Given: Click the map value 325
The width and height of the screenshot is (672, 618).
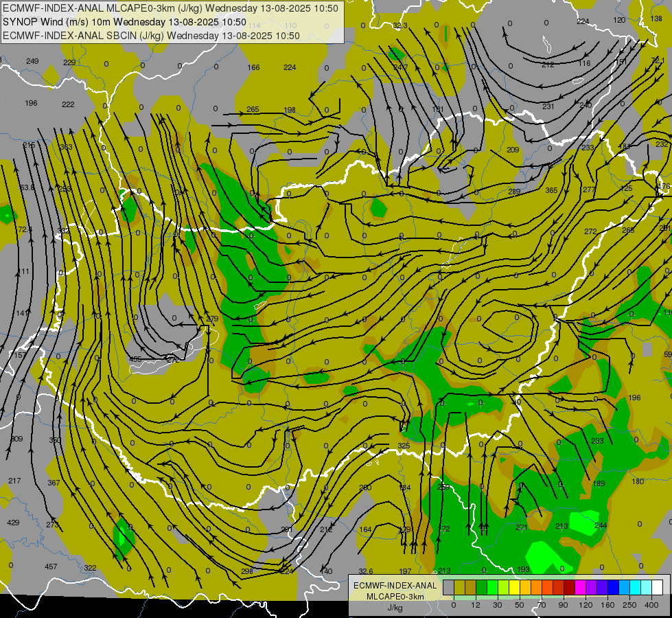Looking at the screenshot, I should [404, 446].
